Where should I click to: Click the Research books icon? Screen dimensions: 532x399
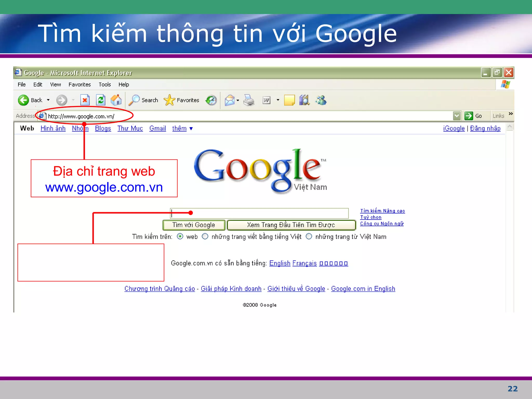click(x=304, y=100)
